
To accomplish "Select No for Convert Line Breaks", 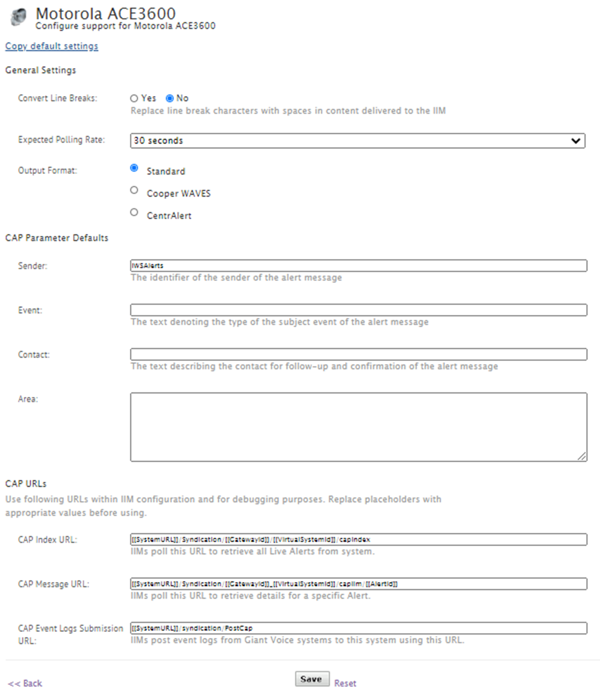I will click(170, 98).
